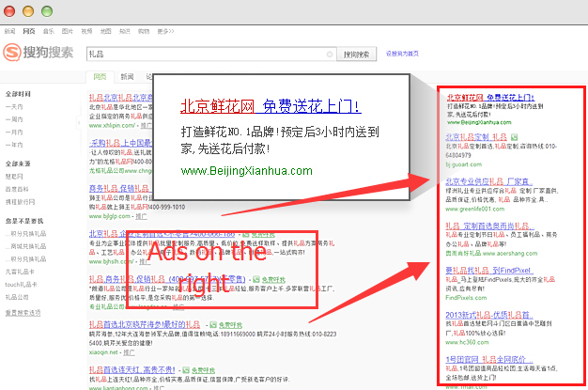The width and height of the screenshot is (588, 390).
Task: Click the 搜狗搜索 search button
Action: (x=359, y=55)
